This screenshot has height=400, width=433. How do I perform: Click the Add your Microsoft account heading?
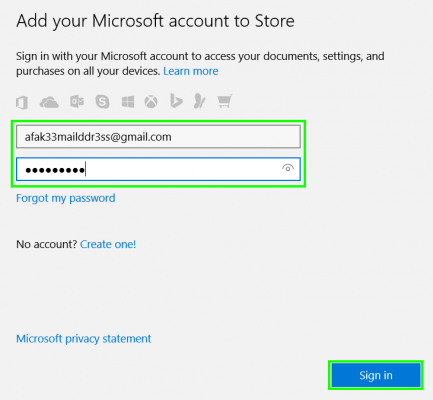155,22
